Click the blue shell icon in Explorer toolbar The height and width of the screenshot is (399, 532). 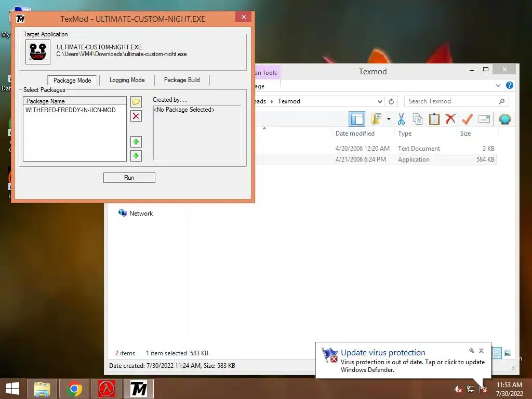pyautogui.click(x=505, y=119)
